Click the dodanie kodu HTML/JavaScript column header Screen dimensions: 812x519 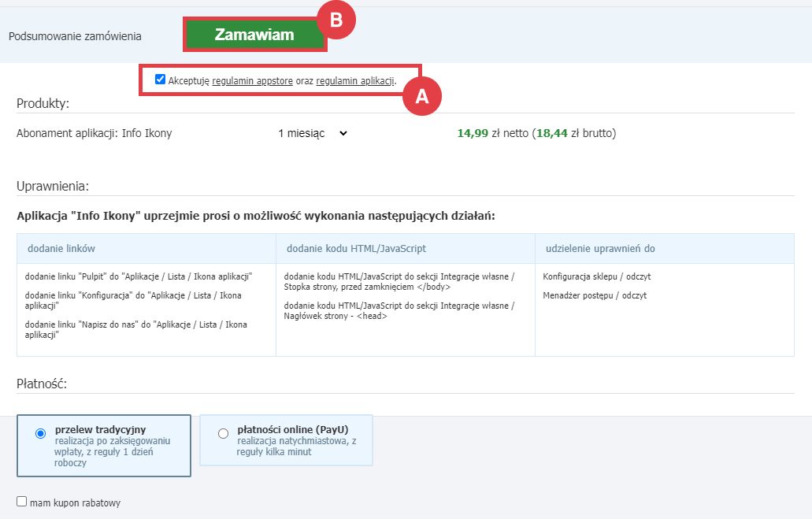point(356,249)
